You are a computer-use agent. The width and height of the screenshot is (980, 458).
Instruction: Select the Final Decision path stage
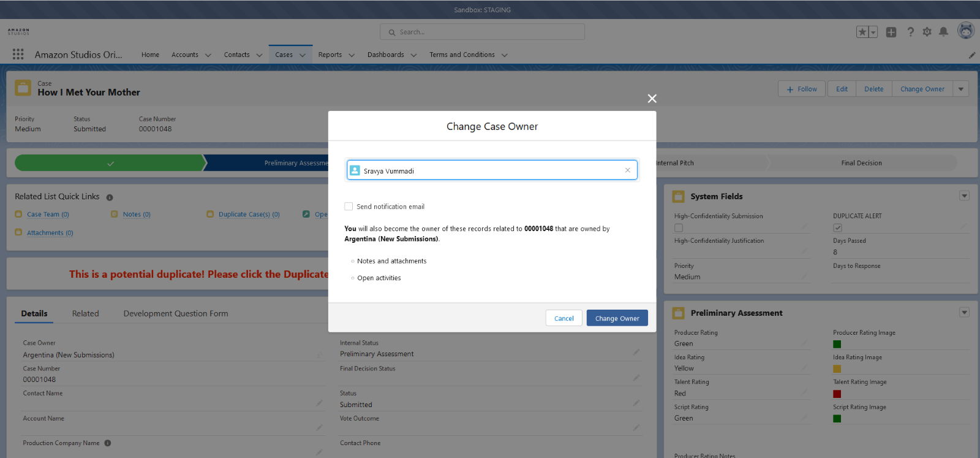pyautogui.click(x=861, y=163)
